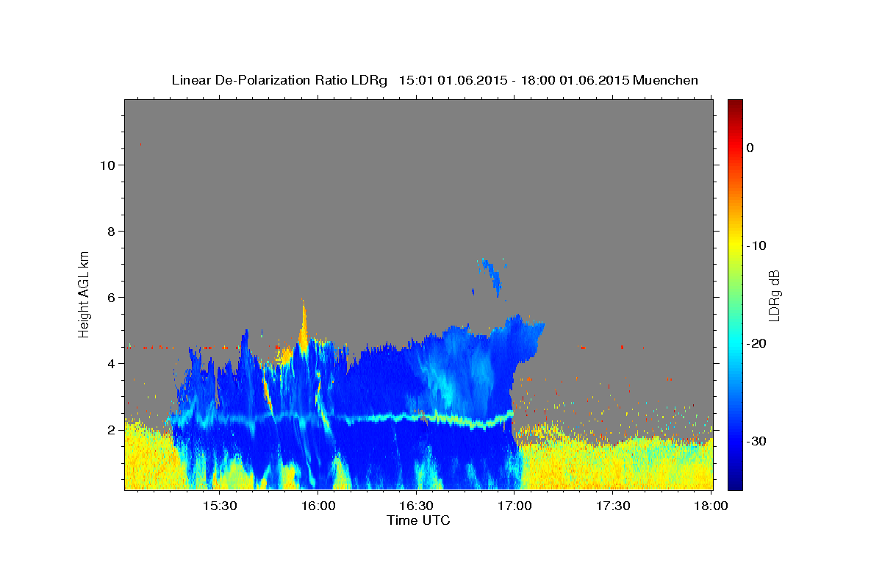882x588 pixels.
Task: Click the dark blue bottom of colorbar
Action: click(x=735, y=481)
